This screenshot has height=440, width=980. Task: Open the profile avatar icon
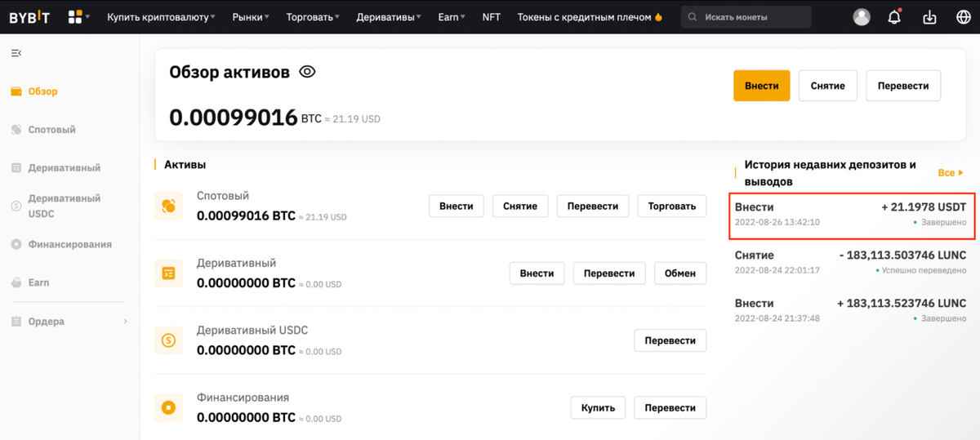click(861, 16)
